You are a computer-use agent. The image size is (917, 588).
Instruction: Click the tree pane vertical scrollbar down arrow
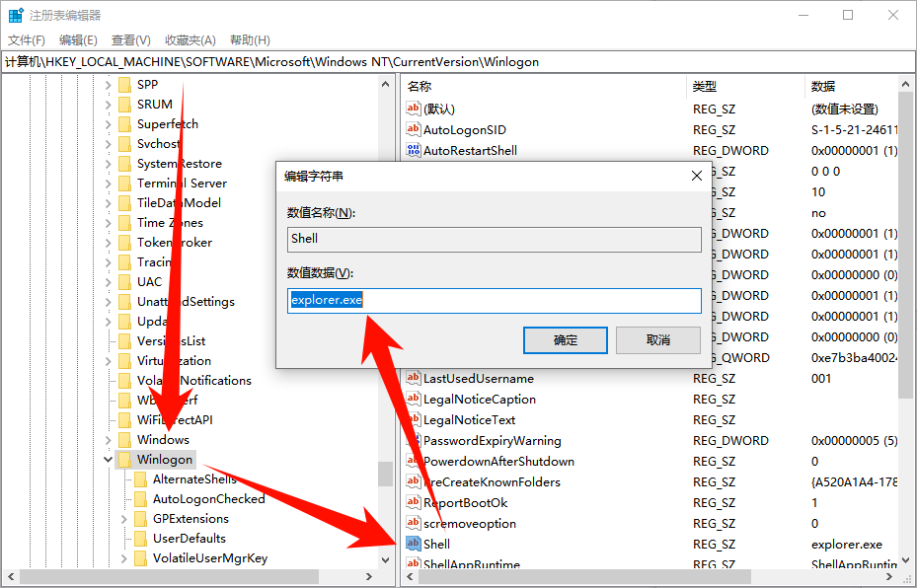385,559
